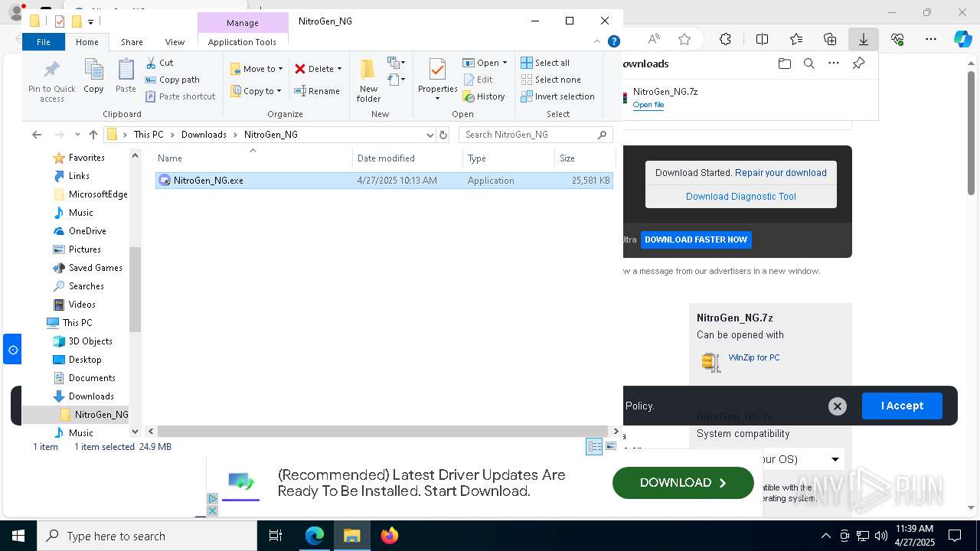This screenshot has width=980, height=551.
Task: Create a New folder
Action: point(368,80)
